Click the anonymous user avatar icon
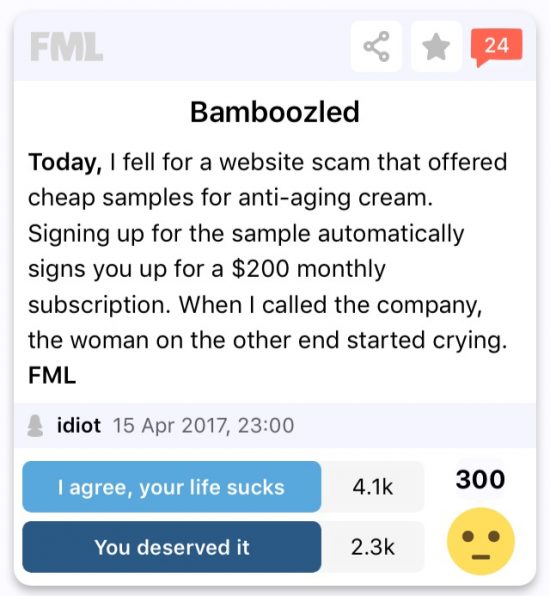Viewport: 550px width, 596px height. [35, 426]
